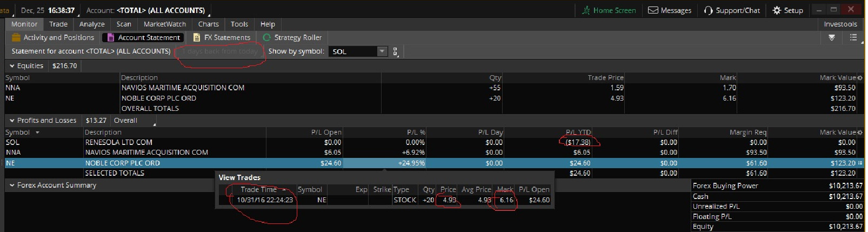Screen dimensions: 868x232
Task: Click the Forex Buying Power value
Action: coord(845,185)
